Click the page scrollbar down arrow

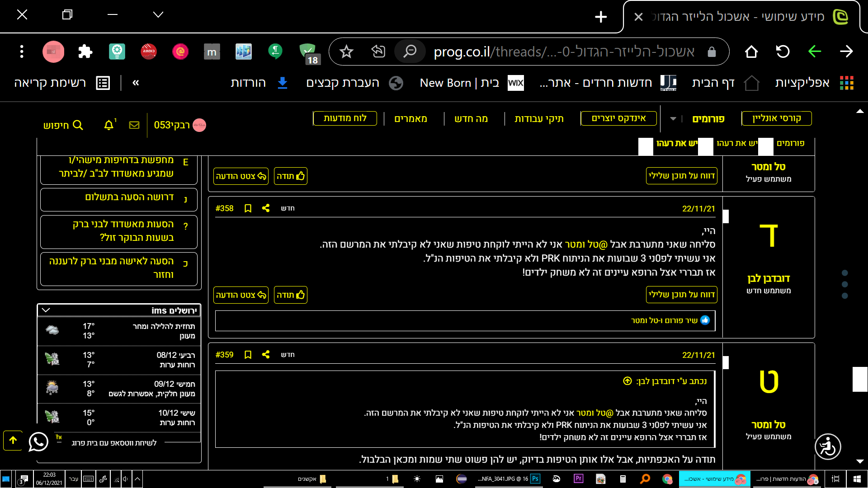pos(860,461)
